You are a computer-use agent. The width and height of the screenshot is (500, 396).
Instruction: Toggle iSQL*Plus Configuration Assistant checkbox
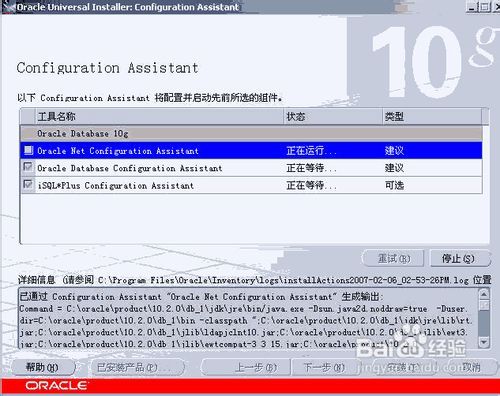click(28, 184)
